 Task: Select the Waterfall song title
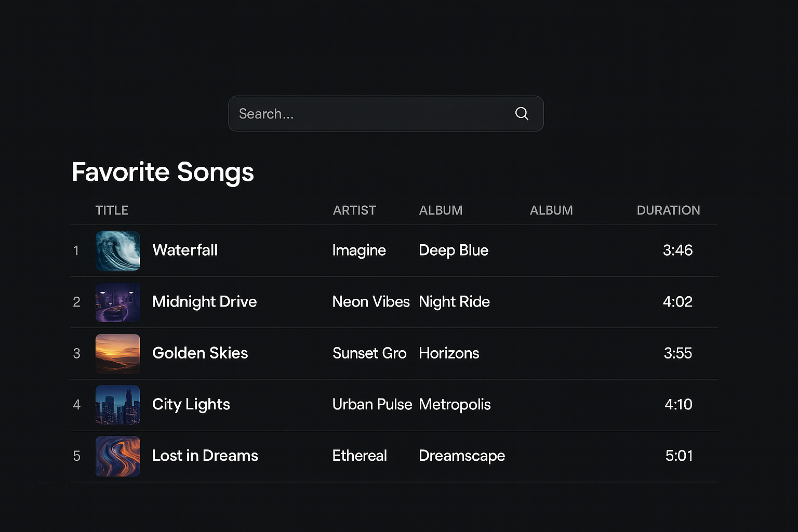[185, 250]
